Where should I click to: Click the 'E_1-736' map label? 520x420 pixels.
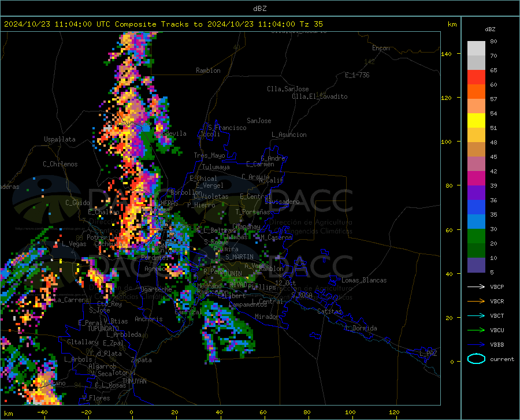point(357,75)
